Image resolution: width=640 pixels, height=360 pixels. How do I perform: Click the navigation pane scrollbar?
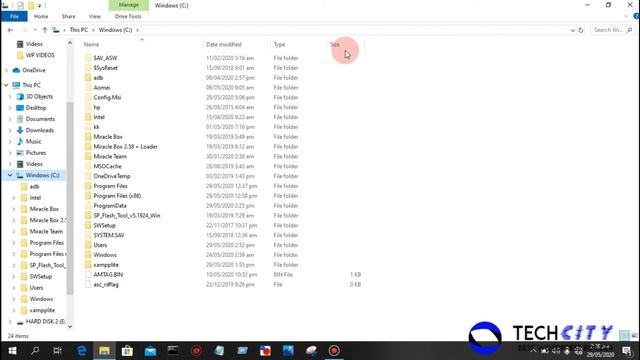70,198
